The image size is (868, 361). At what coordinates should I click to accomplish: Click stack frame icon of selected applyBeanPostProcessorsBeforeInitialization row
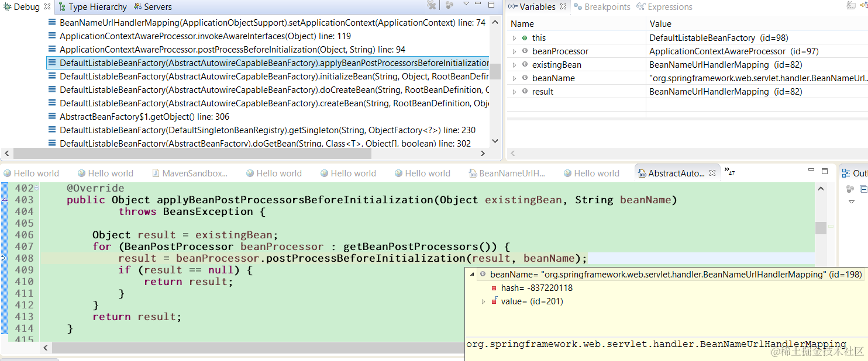click(53, 63)
